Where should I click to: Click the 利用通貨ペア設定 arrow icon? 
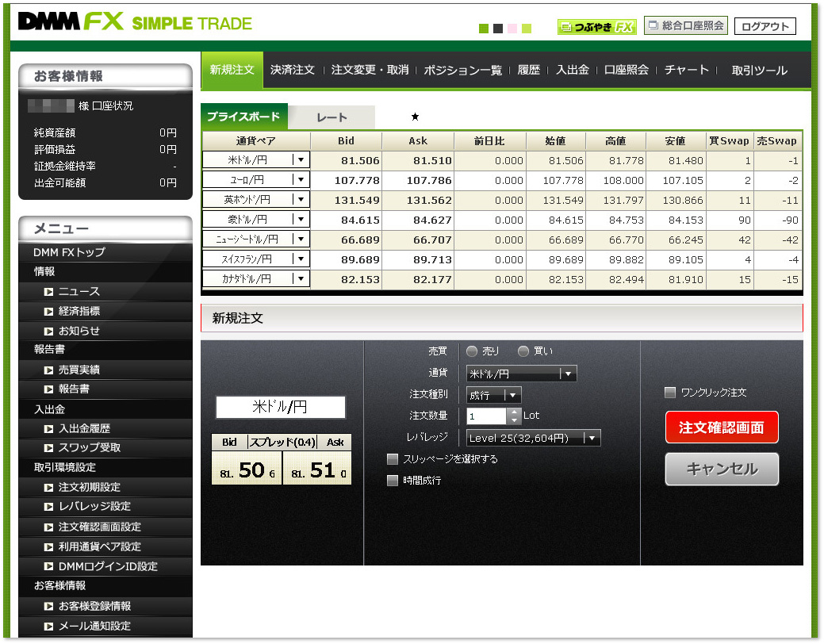[48, 546]
